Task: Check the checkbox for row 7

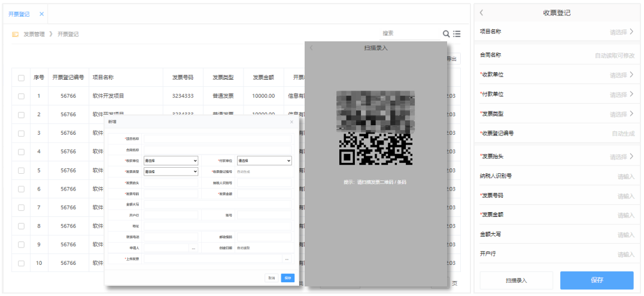Action: (x=21, y=207)
